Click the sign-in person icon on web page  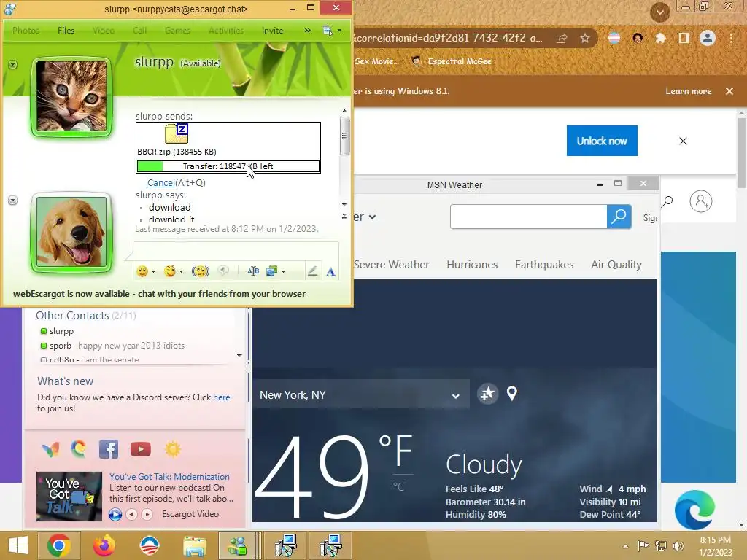pyautogui.click(x=701, y=201)
